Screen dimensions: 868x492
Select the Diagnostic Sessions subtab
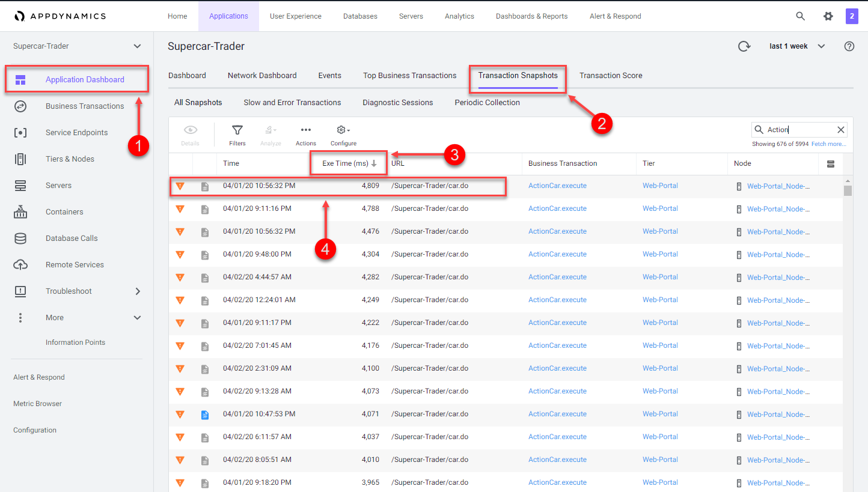coord(398,103)
